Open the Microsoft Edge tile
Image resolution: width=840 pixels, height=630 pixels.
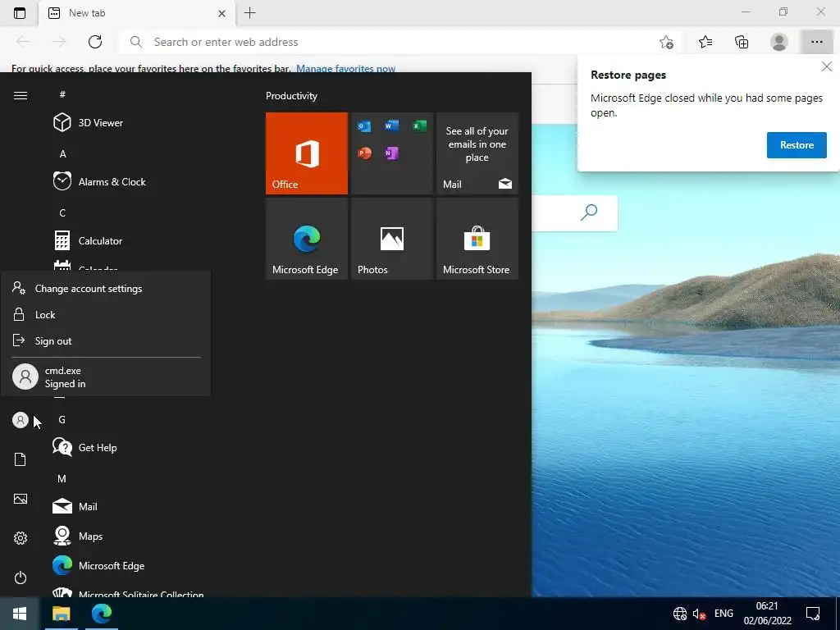point(307,239)
